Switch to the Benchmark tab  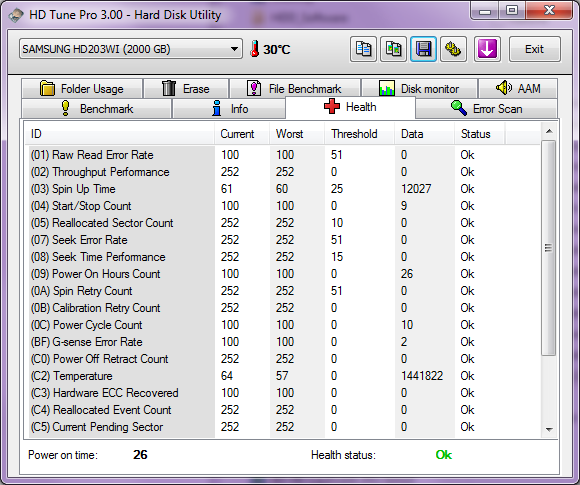coord(97,109)
